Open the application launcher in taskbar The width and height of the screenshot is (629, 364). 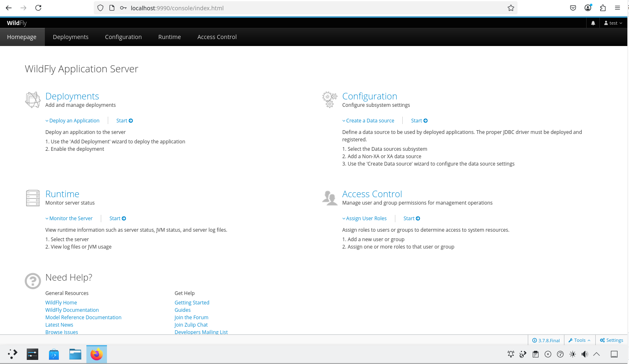pyautogui.click(x=13, y=354)
